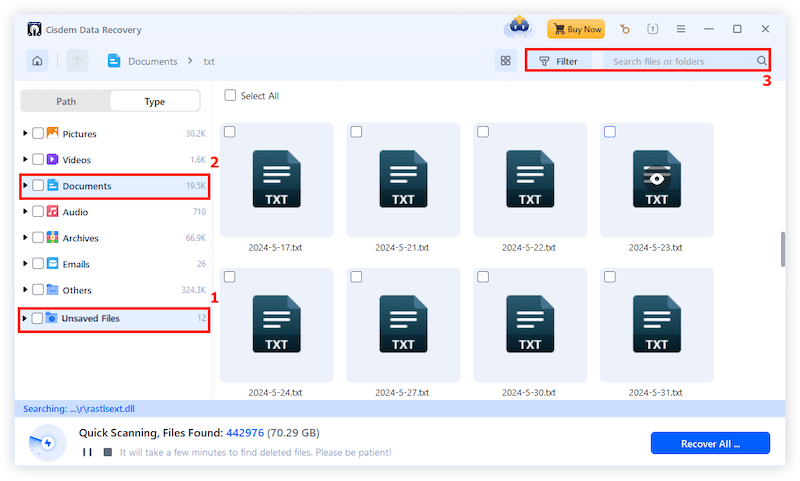
Task: Expand the Audio tree node
Action: pyautogui.click(x=24, y=211)
